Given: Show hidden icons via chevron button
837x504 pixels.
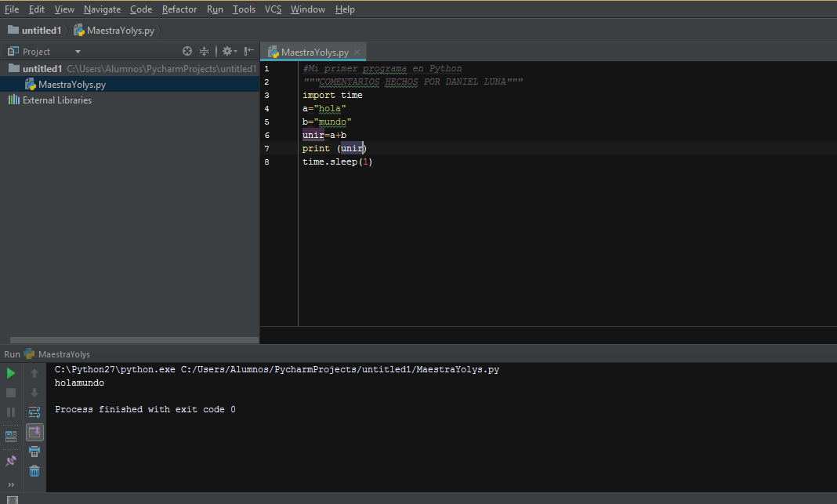Looking at the screenshot, I should pos(10,484).
